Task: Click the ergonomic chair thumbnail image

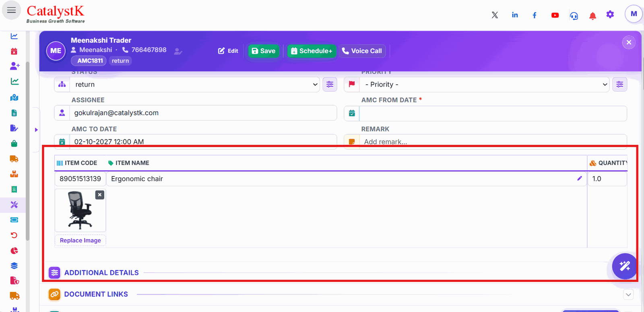Action: [80, 210]
